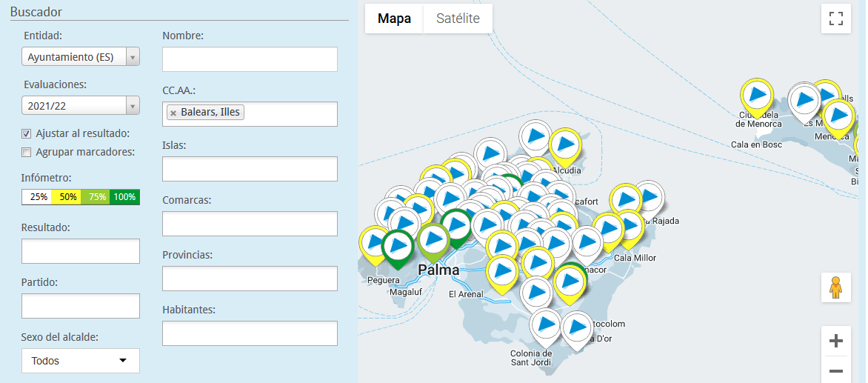Open the Evaluaciones 2021/22 dropdown
The image size is (868, 383).
pos(81,106)
